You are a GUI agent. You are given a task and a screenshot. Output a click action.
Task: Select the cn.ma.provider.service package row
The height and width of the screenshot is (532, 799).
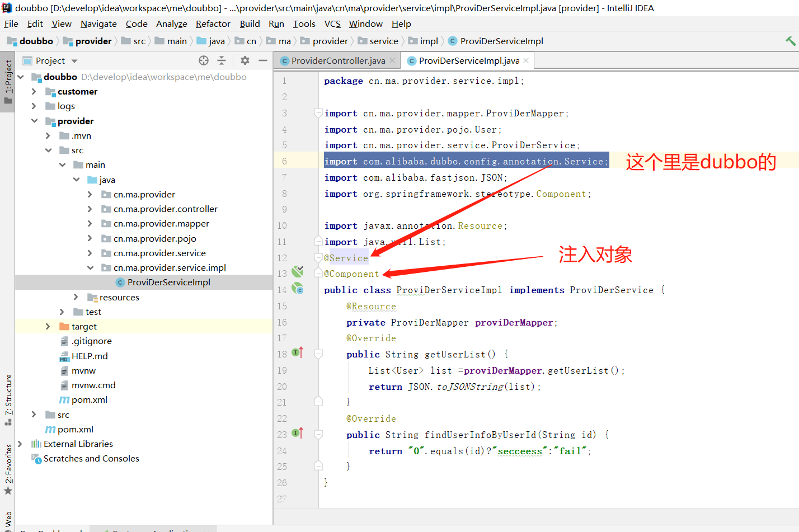144,253
